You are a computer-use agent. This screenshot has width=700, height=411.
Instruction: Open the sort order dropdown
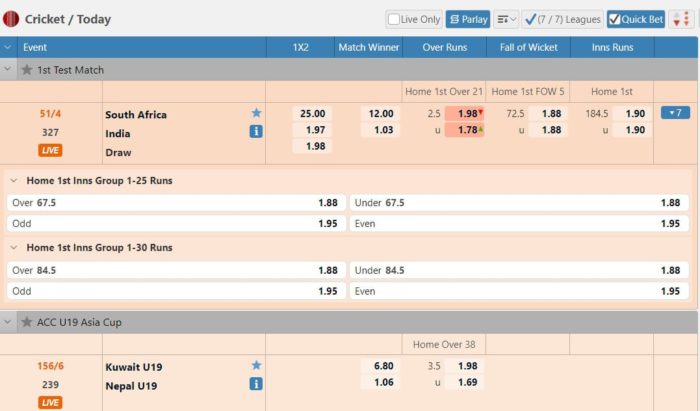[x=506, y=19]
